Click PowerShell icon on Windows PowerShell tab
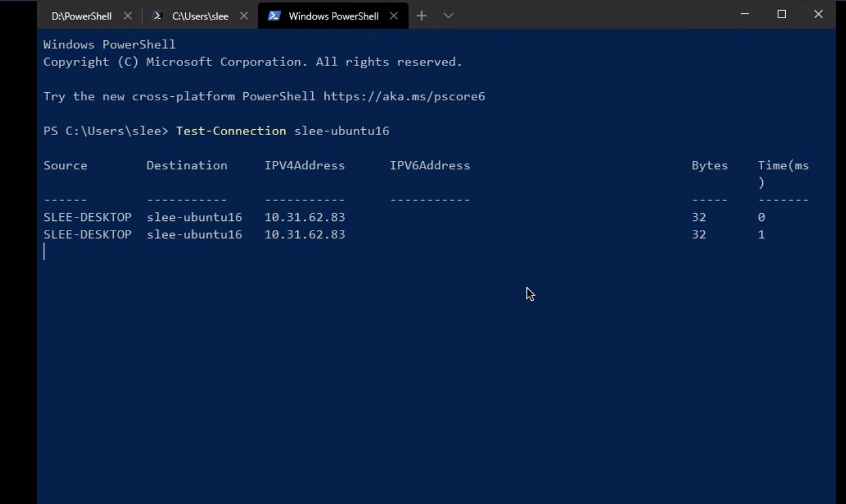The height and width of the screenshot is (504, 846). 274,16
